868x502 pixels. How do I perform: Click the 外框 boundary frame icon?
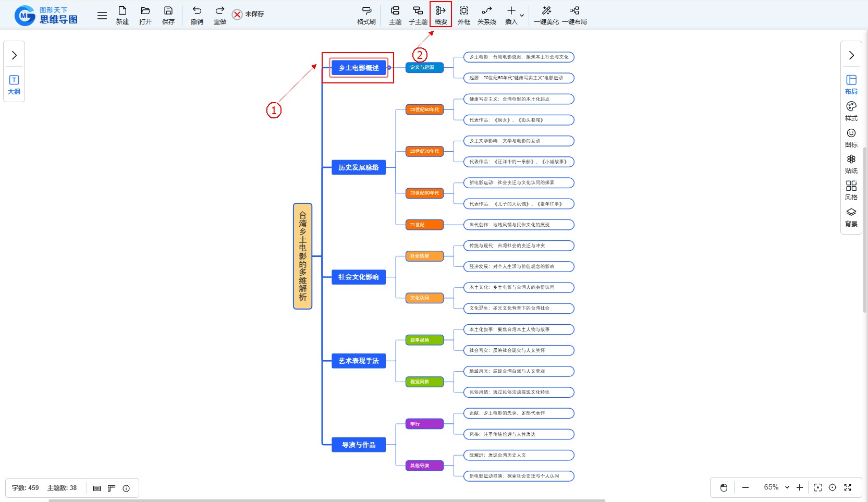(x=463, y=15)
